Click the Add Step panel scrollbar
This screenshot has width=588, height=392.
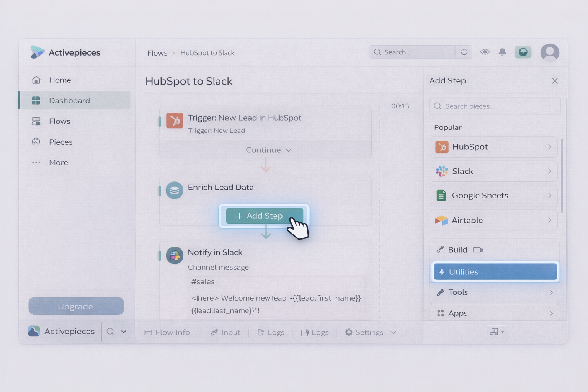tap(562, 176)
